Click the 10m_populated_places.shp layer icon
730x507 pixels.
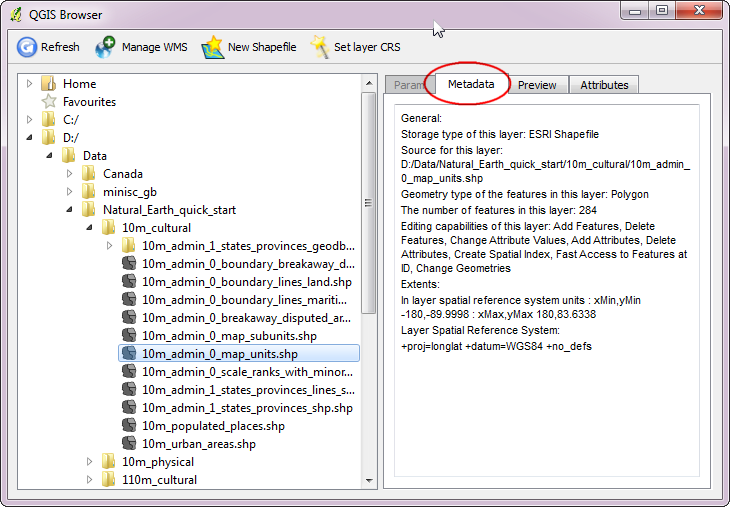[x=129, y=426]
